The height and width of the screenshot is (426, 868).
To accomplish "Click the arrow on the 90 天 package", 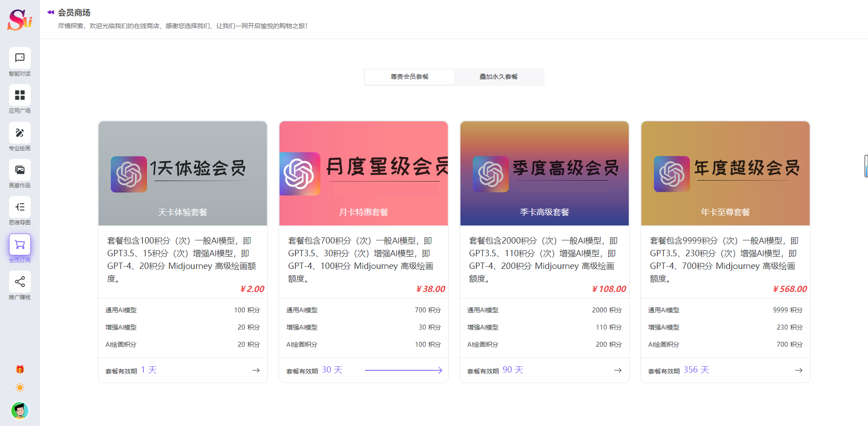I will pos(618,370).
